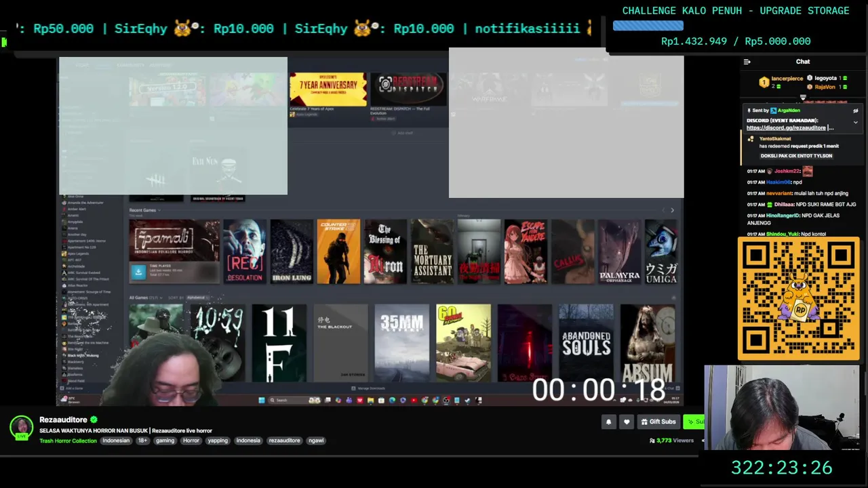Select the 18+ tag
868x488 pixels.
point(142,441)
